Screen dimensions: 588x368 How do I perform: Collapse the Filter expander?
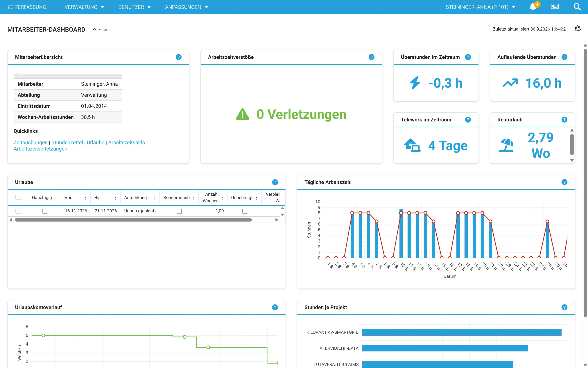click(x=100, y=29)
